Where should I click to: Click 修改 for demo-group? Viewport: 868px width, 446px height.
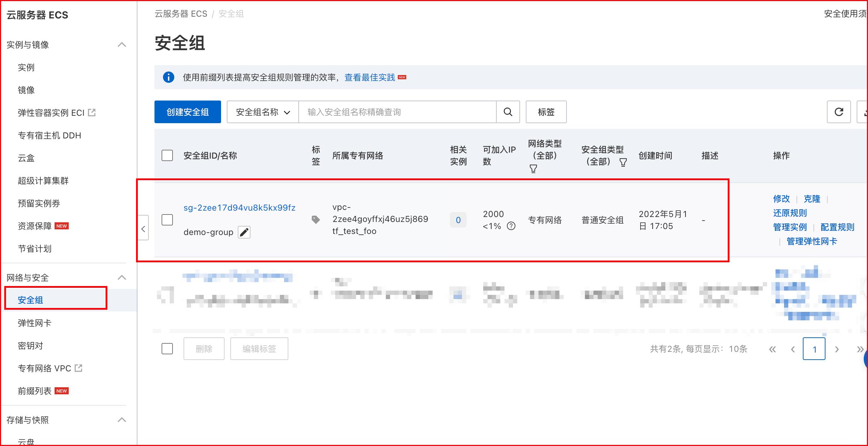click(782, 199)
